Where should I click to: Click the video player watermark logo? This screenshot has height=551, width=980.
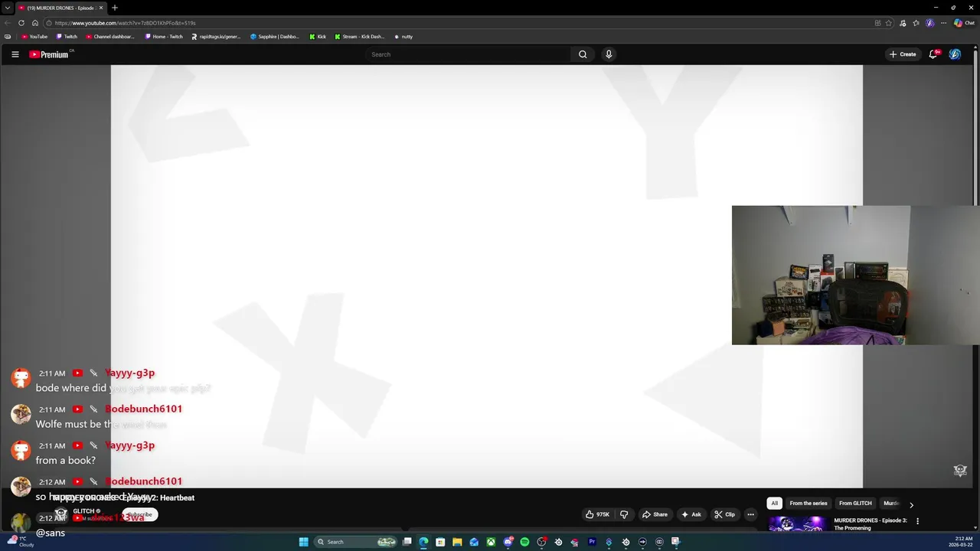(960, 471)
